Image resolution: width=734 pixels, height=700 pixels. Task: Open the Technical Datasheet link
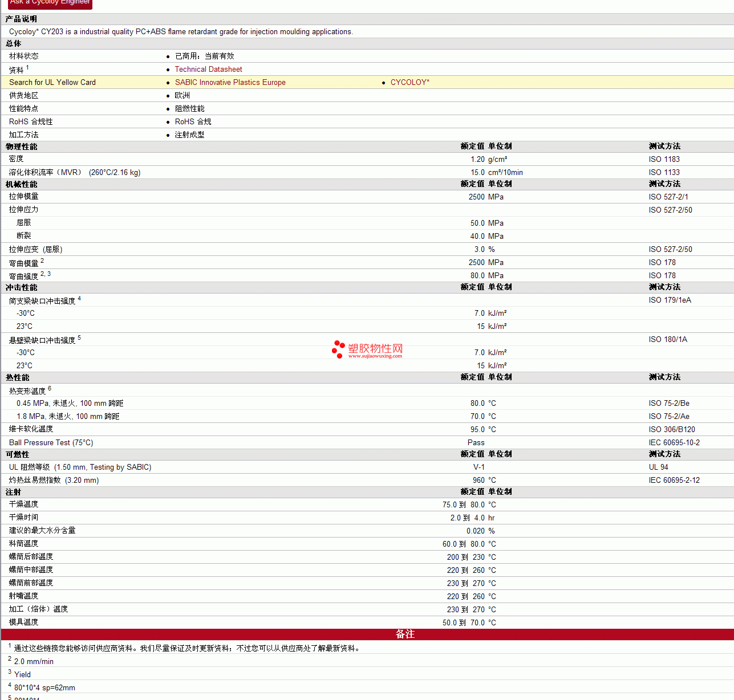208,69
